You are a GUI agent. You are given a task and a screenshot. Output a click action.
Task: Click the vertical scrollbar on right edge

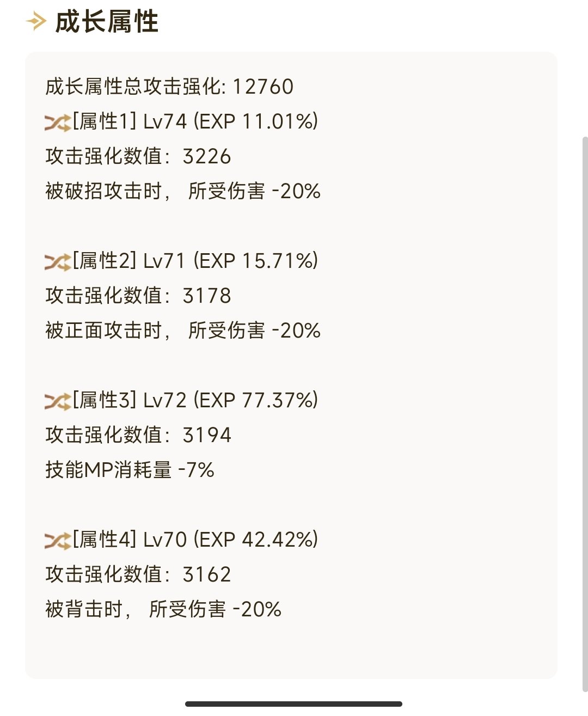(x=585, y=414)
